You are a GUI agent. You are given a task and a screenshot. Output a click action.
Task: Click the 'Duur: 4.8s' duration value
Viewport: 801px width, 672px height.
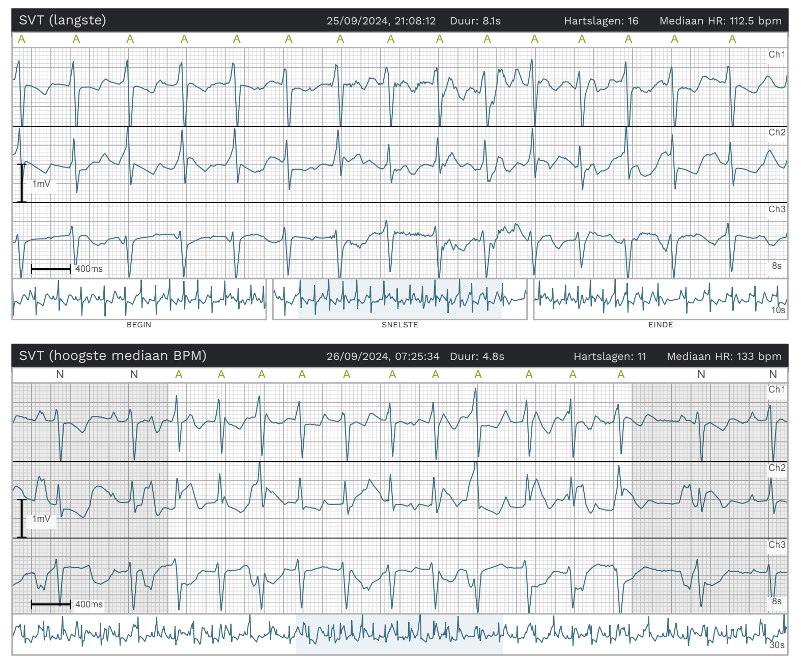[477, 356]
